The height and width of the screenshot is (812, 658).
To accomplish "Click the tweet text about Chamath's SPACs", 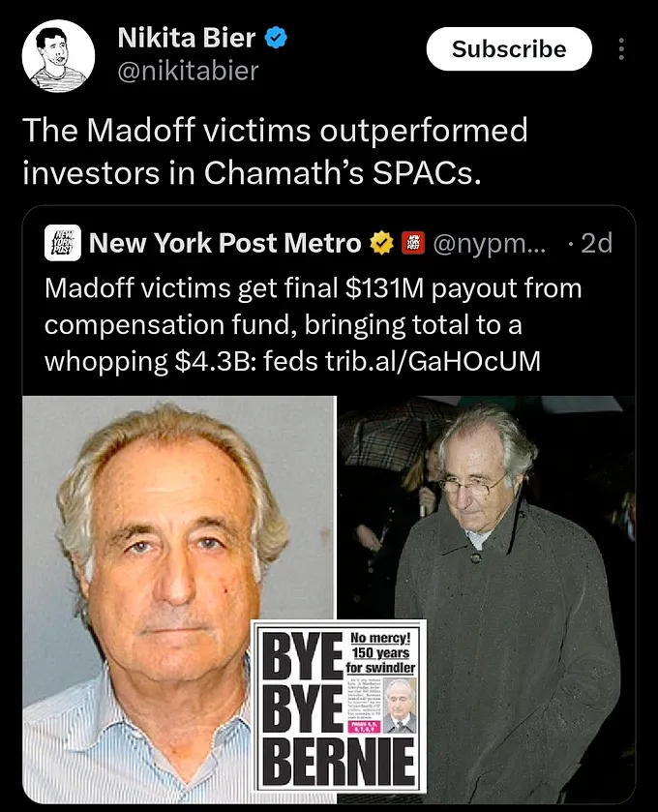I will point(275,151).
